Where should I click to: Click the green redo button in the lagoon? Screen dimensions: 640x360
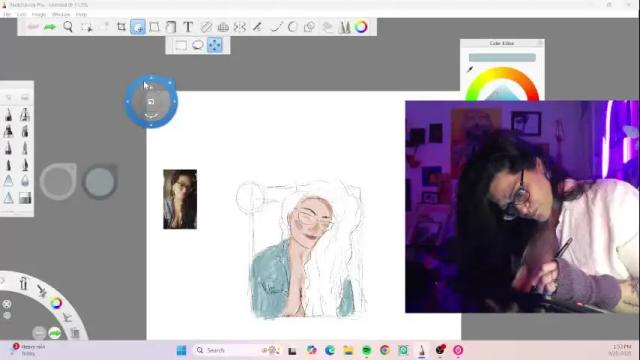coord(55,333)
